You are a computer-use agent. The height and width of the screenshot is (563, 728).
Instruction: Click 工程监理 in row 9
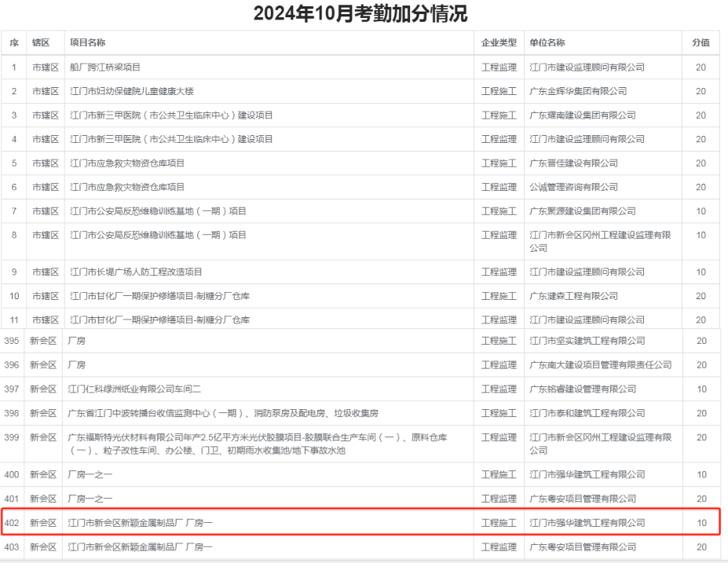pos(499,272)
